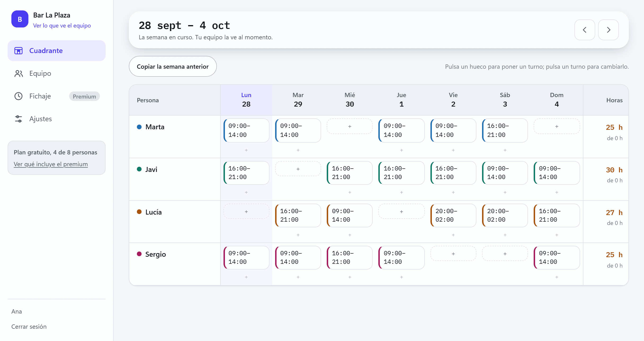Edit Marta's Monday 09:00–14:00 shift

(x=246, y=130)
